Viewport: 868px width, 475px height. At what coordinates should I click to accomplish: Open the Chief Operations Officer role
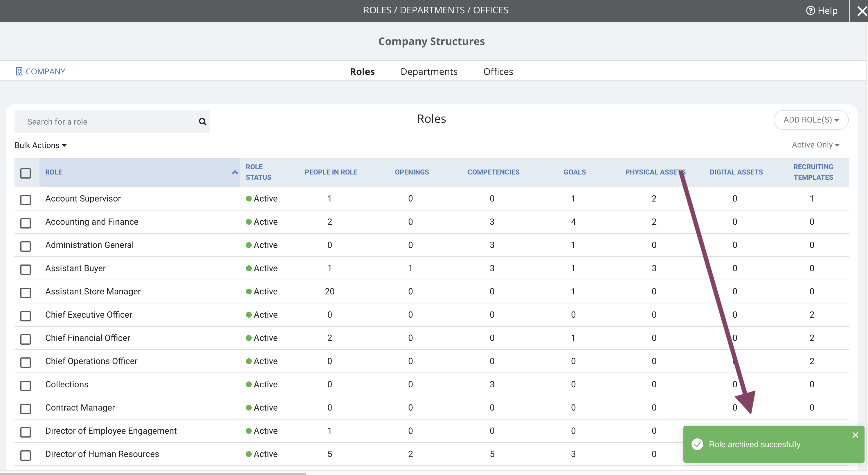[91, 361]
